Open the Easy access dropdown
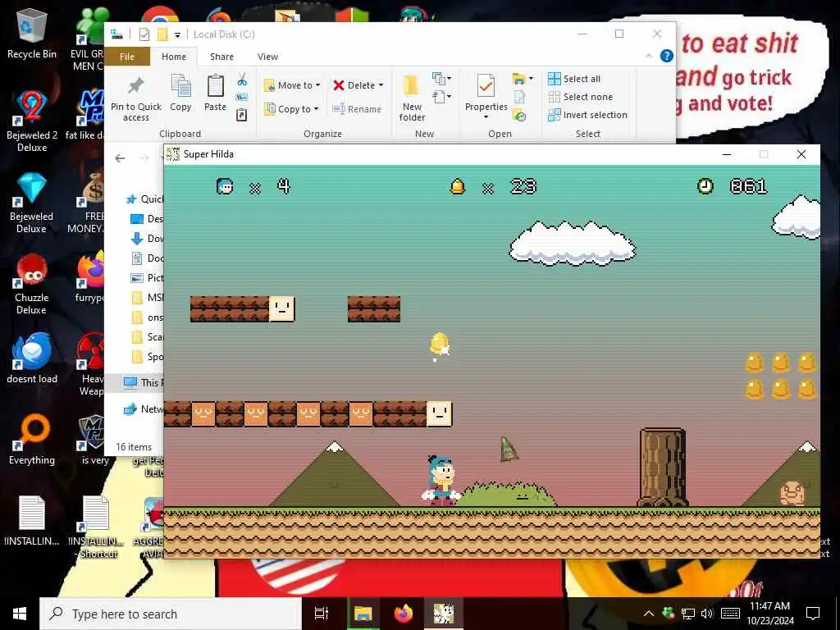Viewport: 840px width, 630px height. pyautogui.click(x=442, y=97)
